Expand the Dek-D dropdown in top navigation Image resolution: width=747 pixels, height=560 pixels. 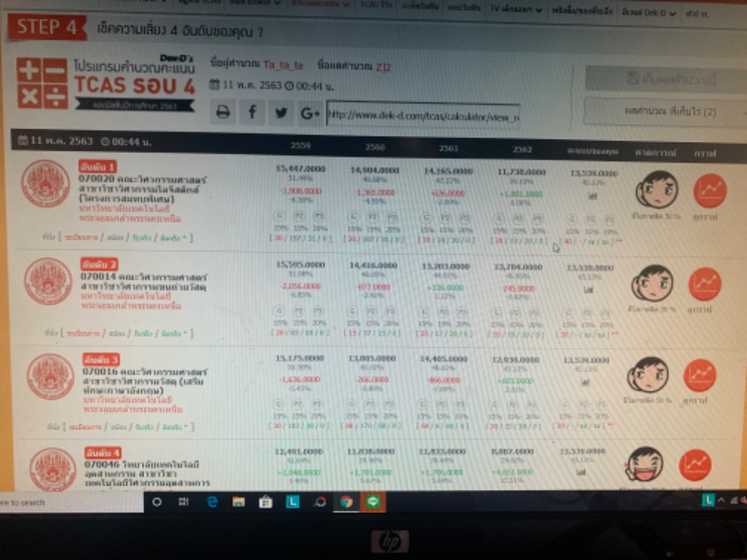(x=639, y=13)
